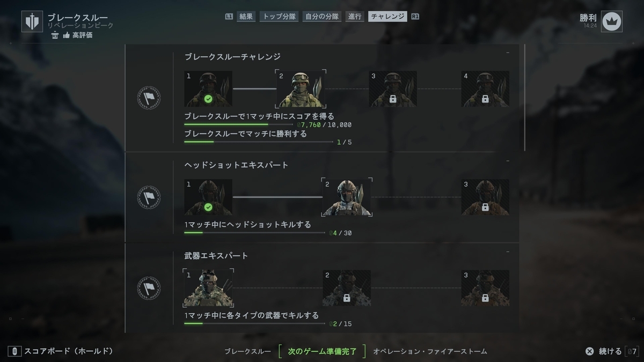
Task: Click the X icon next to 続ける
Action: 589,351
